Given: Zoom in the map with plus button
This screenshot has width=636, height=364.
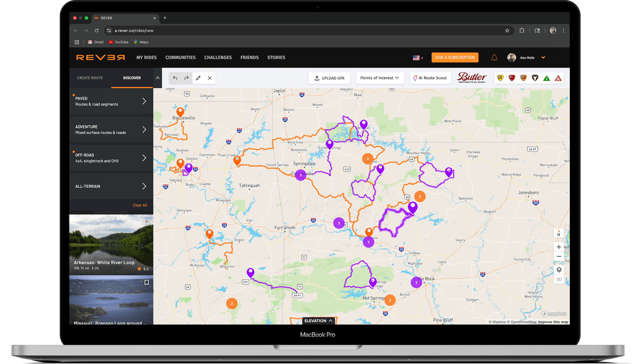Looking at the screenshot, I should (x=559, y=247).
